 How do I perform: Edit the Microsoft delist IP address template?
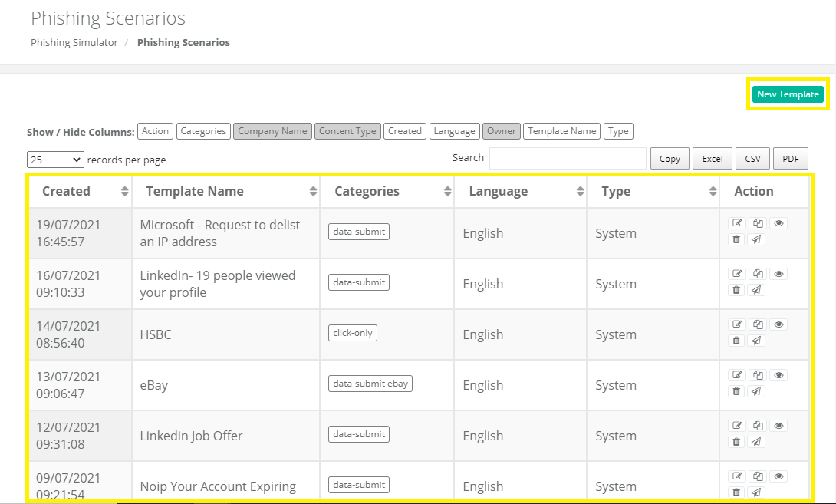[737, 223]
